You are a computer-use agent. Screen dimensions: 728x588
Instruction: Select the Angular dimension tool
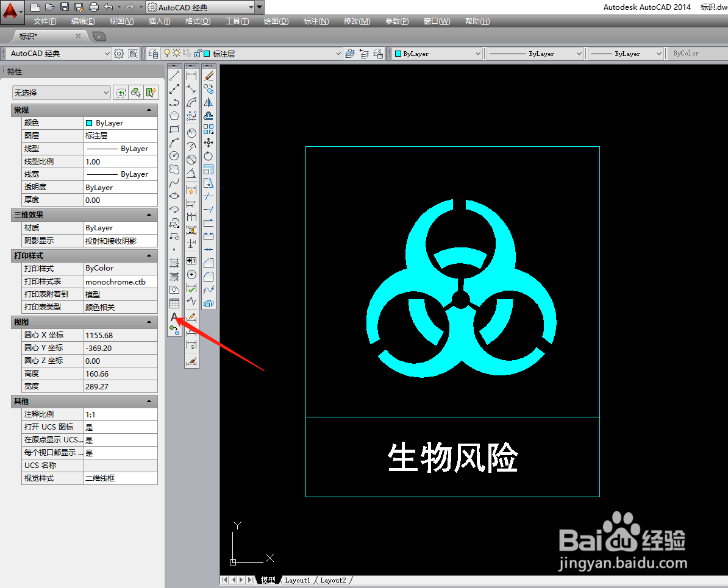[191, 174]
